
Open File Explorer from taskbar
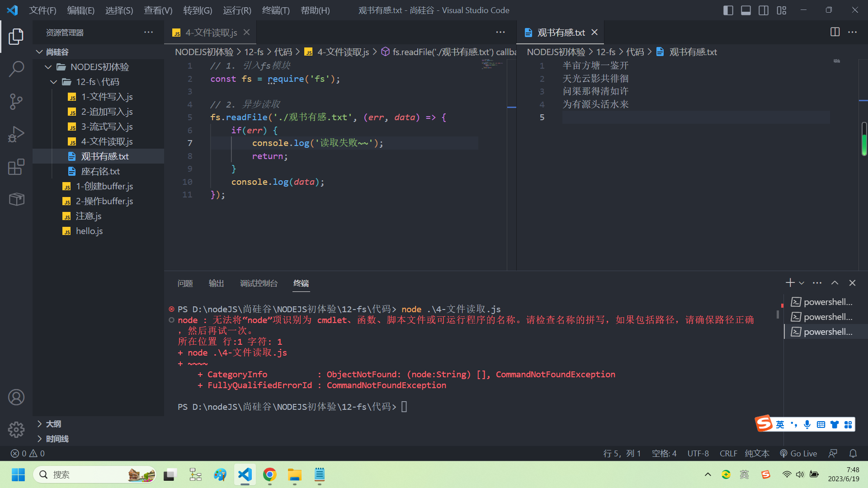pos(295,474)
